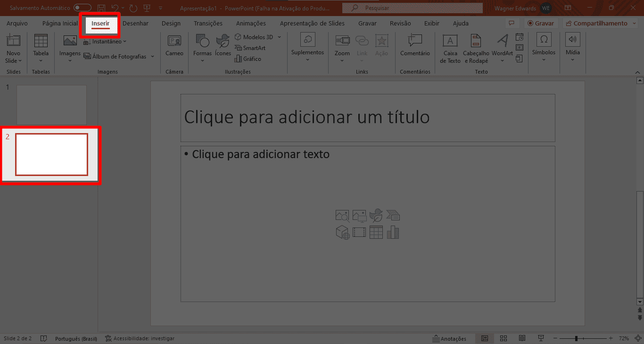Screen dimensions: 644x344
Task: Open the Animações tab
Action: pos(251,23)
